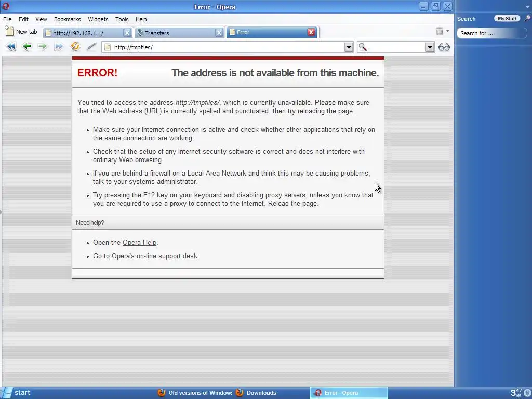Click the wand/pencil icon in the toolbar

pos(91,46)
